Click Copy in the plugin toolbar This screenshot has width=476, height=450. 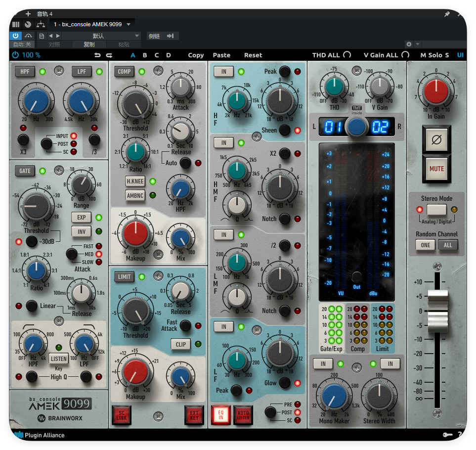click(x=196, y=55)
